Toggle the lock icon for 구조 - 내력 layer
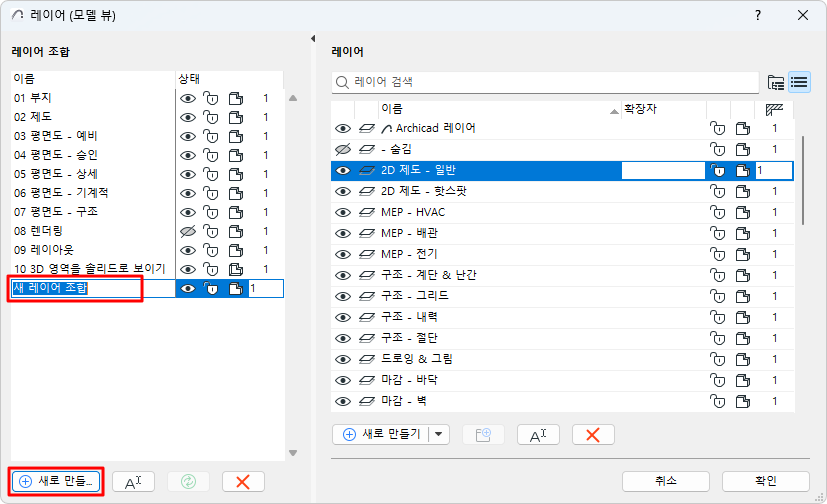The height and width of the screenshot is (504, 827). click(717, 317)
